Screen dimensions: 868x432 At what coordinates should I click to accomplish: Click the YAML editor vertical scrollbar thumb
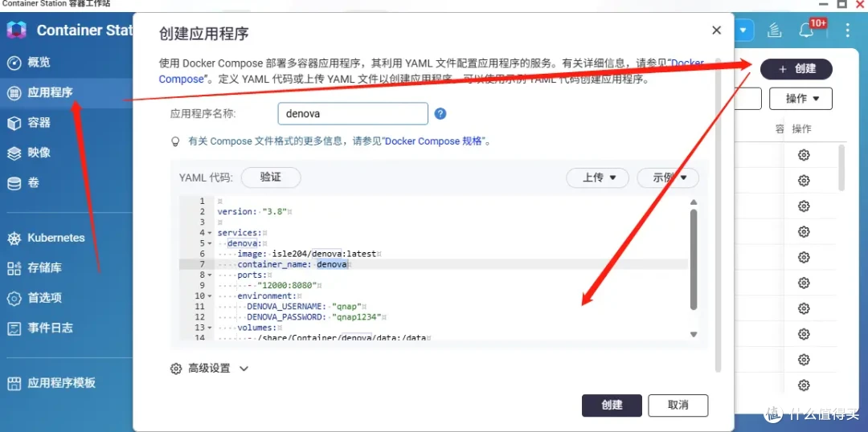[x=694, y=259]
